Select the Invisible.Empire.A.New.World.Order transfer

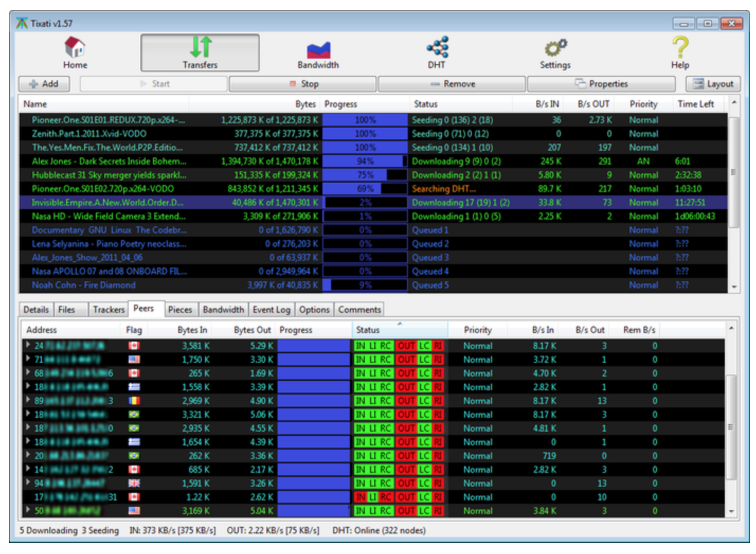point(373,202)
